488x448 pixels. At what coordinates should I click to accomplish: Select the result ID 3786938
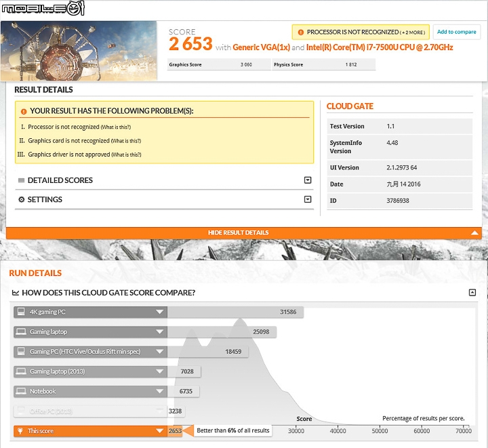398,201
